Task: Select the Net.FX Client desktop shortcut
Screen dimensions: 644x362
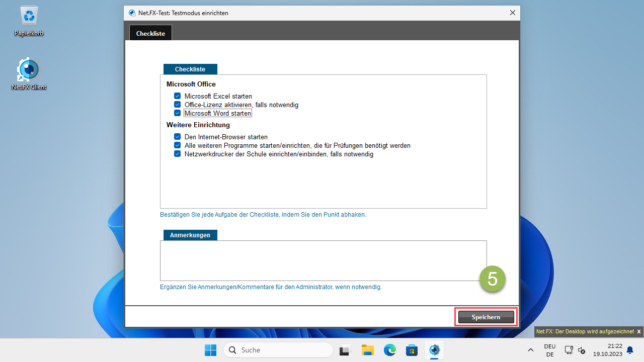Action: 29,74
